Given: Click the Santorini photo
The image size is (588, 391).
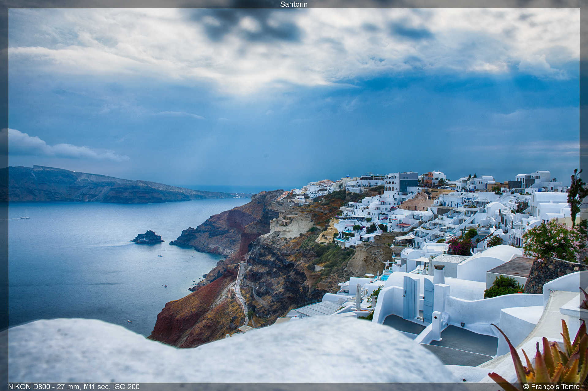Looking at the screenshot, I should pos(294,195).
